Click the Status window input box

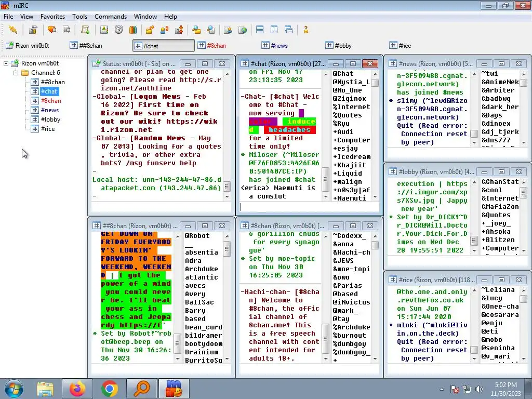161,207
